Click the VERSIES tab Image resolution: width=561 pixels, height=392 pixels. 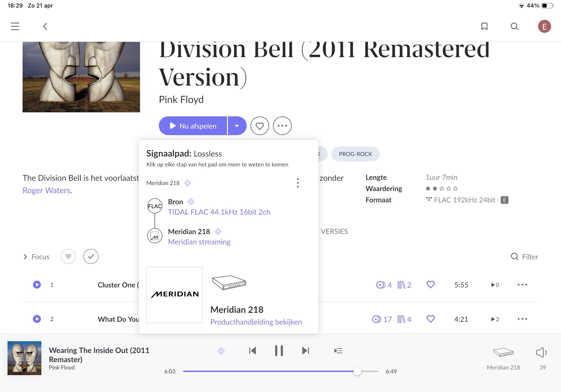[334, 231]
